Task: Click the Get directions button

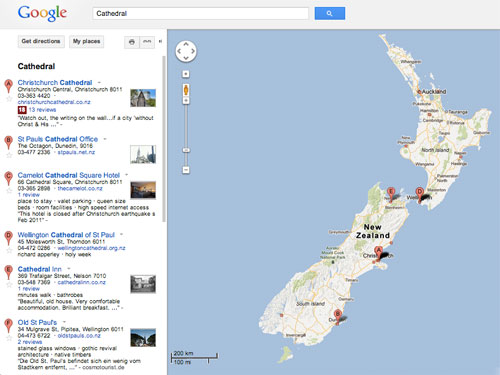Action: (41, 42)
